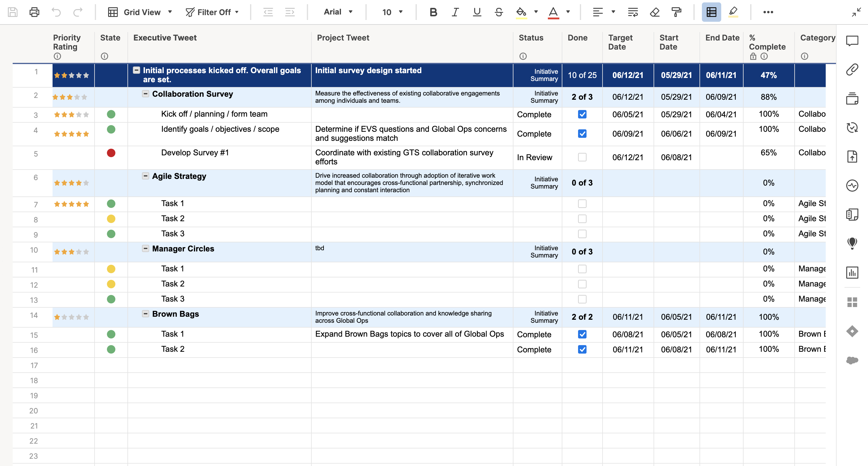Open more toolbar options ellipsis
Image resolution: width=868 pixels, height=466 pixels.
(768, 12)
